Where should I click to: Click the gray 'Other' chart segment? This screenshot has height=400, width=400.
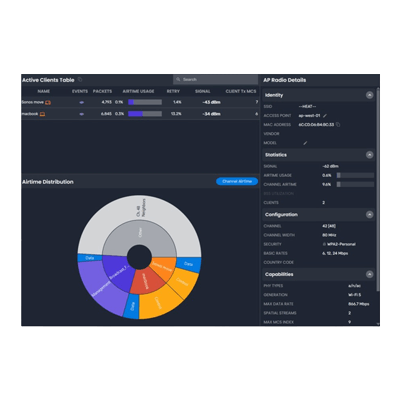tap(140, 233)
